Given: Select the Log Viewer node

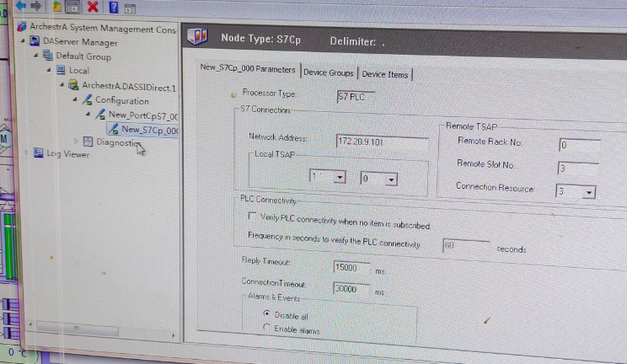Looking at the screenshot, I should 67,154.
